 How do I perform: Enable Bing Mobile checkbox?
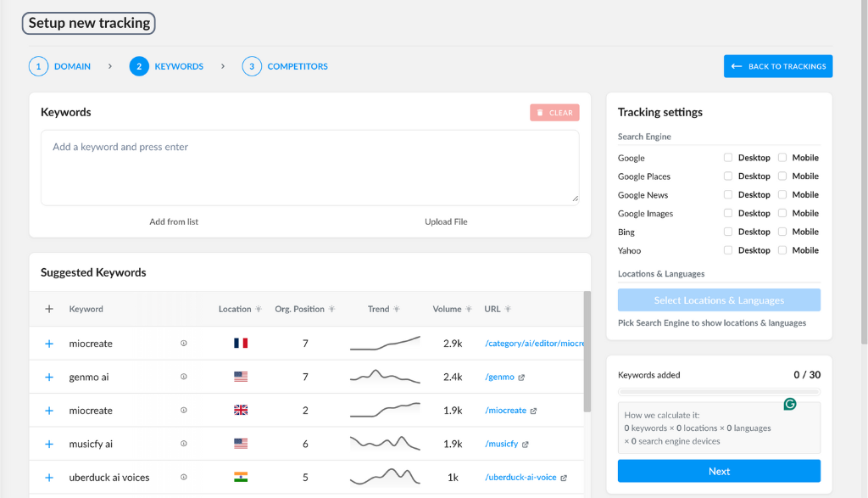tap(782, 232)
